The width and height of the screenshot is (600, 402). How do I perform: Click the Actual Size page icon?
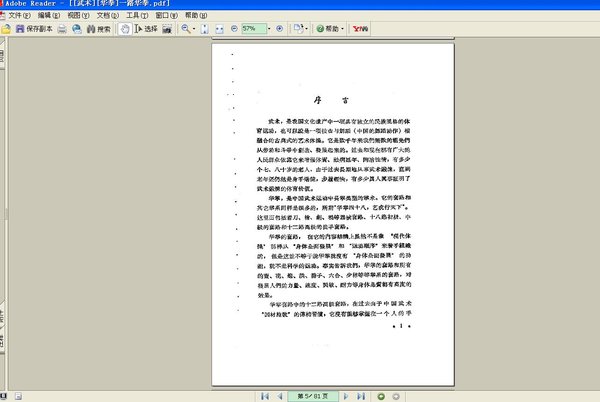(x=204, y=29)
